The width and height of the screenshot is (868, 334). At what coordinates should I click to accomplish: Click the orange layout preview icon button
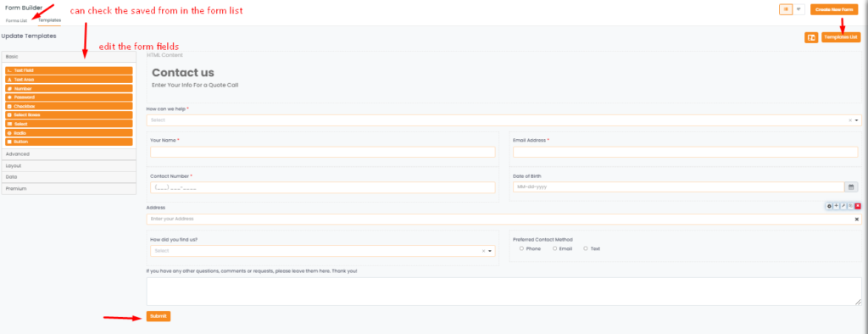point(811,37)
